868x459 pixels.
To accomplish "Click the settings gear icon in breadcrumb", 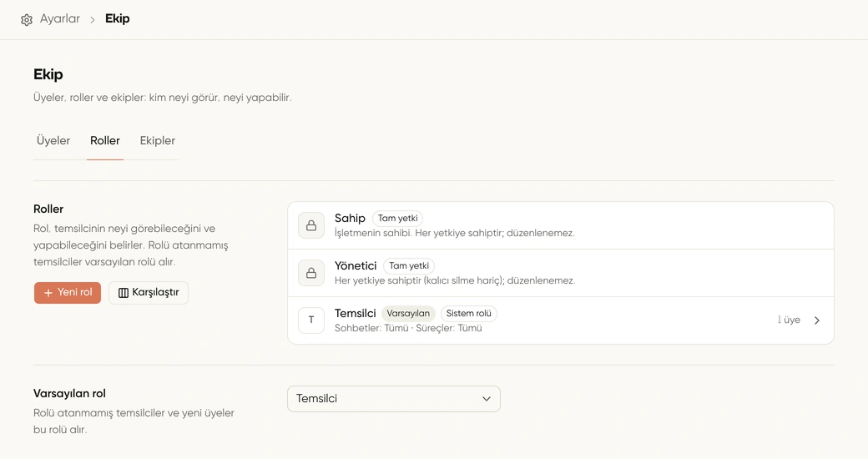I will [27, 20].
